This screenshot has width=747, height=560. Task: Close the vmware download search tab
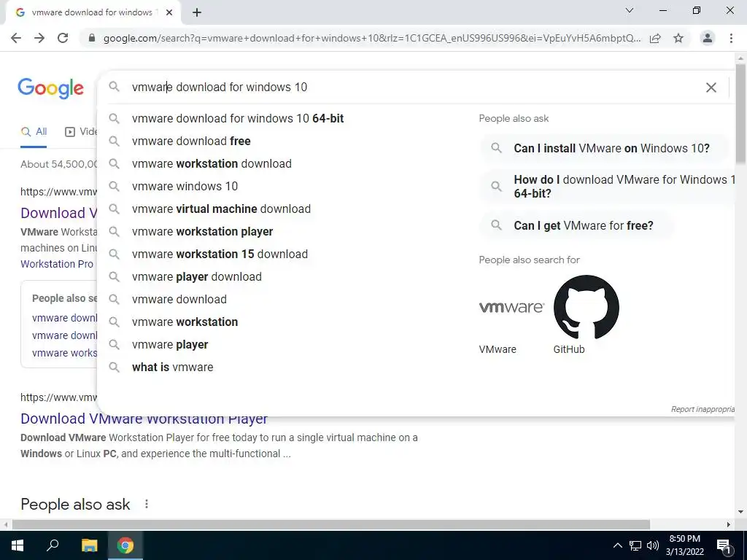169,13
